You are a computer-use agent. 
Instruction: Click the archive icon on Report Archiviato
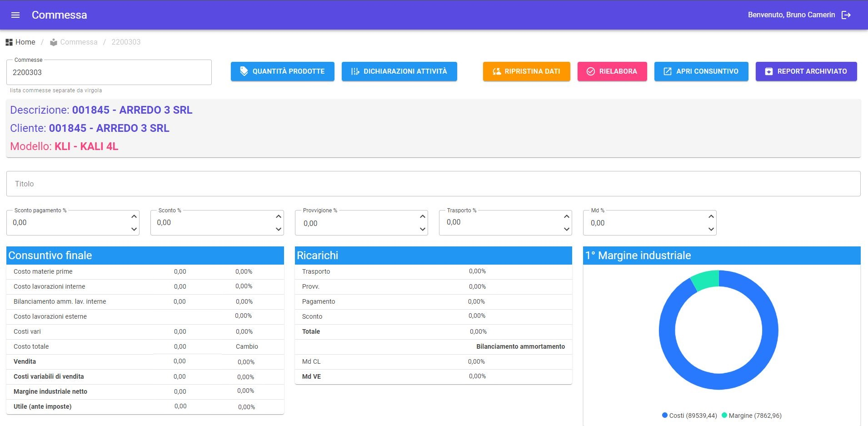769,71
